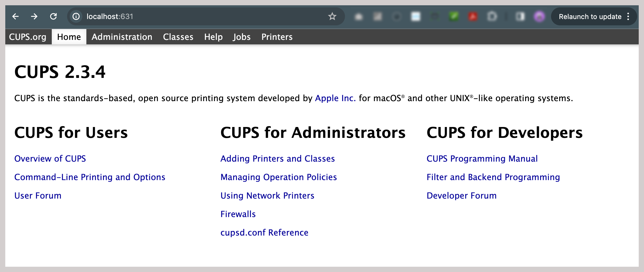Screen dimensions: 644x272
Task: Click the purple profile avatar
Action: click(539, 17)
